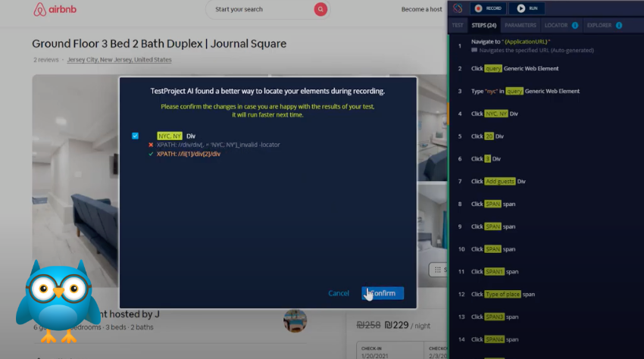Open the Become a host link

[421, 9]
